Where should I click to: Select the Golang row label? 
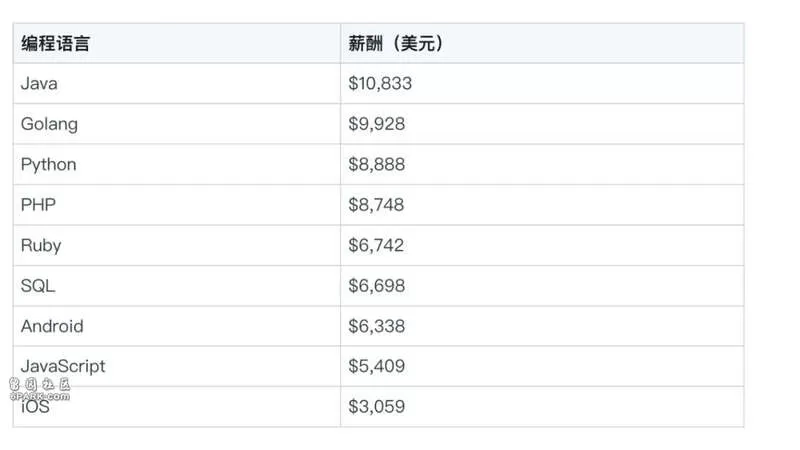[x=49, y=124]
